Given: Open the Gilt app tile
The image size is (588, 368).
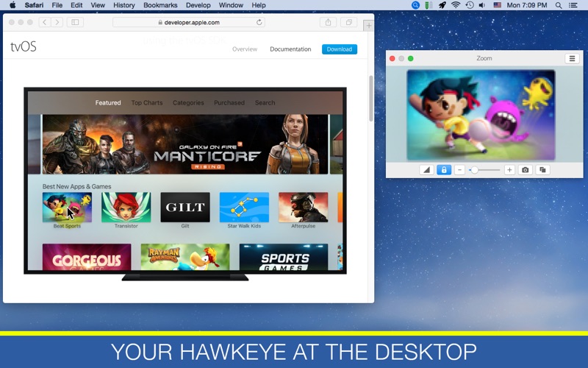Looking at the screenshot, I should (x=185, y=208).
